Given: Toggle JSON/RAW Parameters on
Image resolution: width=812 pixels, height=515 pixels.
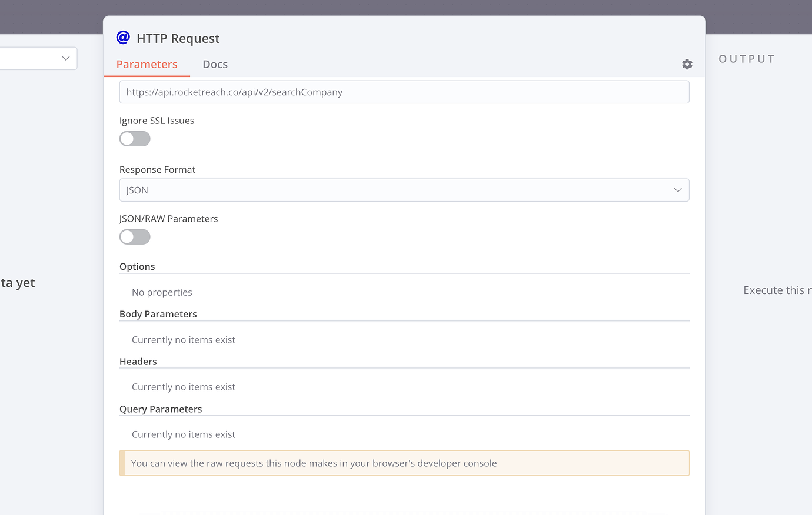Looking at the screenshot, I should [135, 236].
